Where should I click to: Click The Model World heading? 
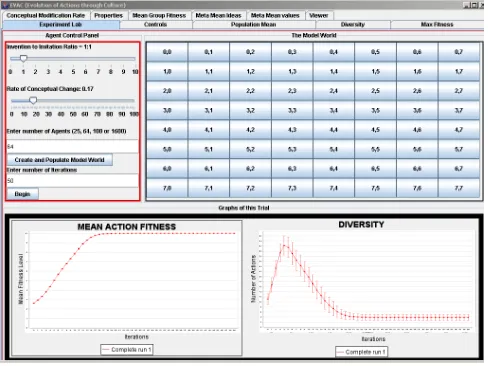pyautogui.click(x=314, y=35)
